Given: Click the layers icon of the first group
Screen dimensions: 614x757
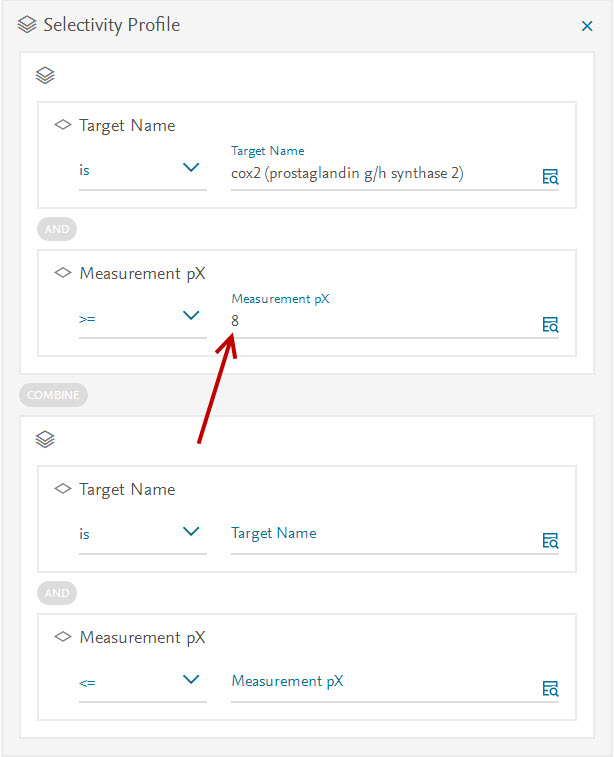Looking at the screenshot, I should coord(45,75).
